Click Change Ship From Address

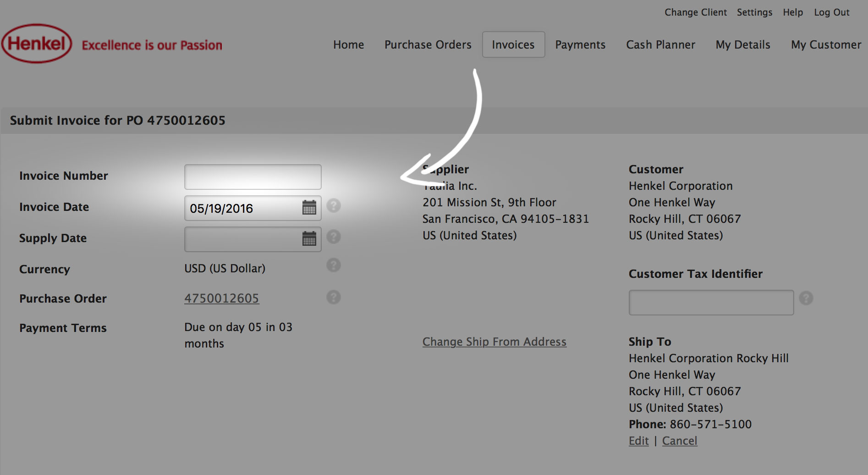click(x=494, y=342)
